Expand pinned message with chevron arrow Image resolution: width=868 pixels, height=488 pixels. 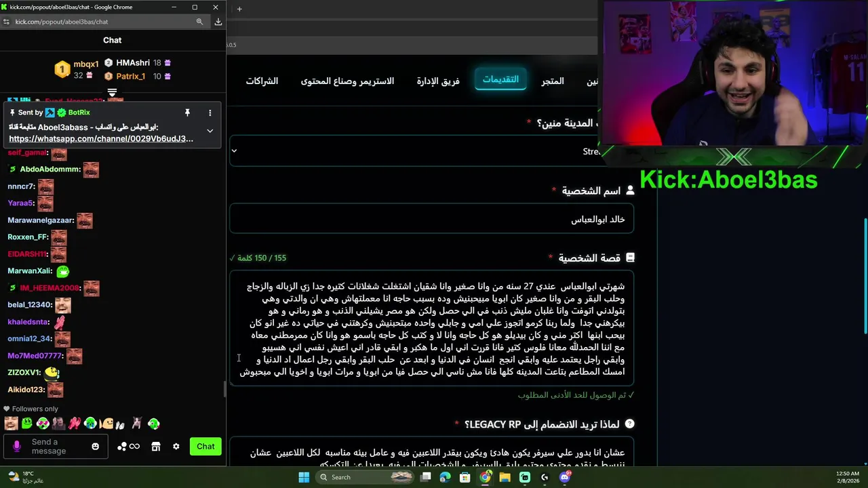pyautogui.click(x=210, y=131)
